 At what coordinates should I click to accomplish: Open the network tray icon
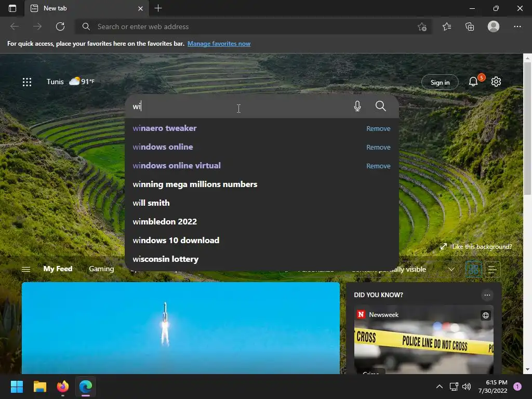pyautogui.click(x=454, y=387)
